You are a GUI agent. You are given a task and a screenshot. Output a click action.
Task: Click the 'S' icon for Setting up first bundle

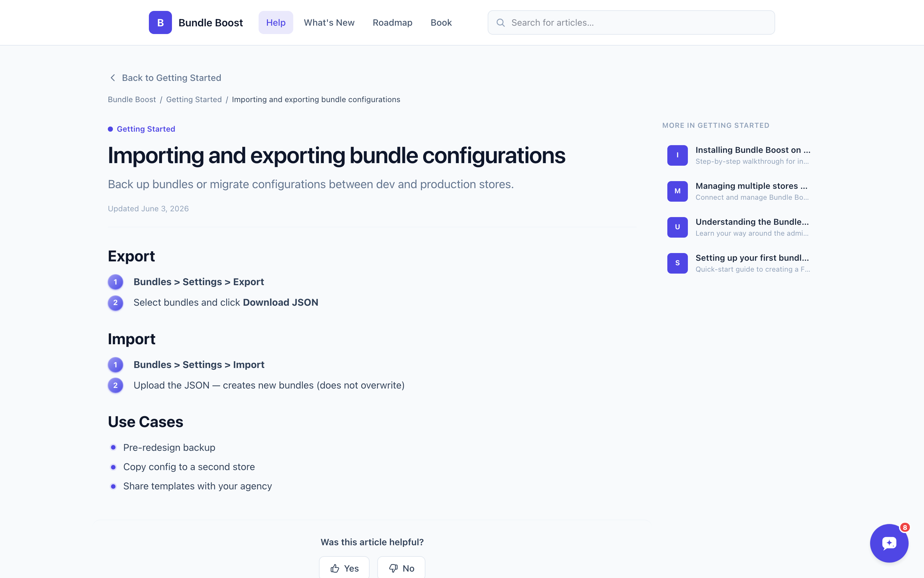677,263
